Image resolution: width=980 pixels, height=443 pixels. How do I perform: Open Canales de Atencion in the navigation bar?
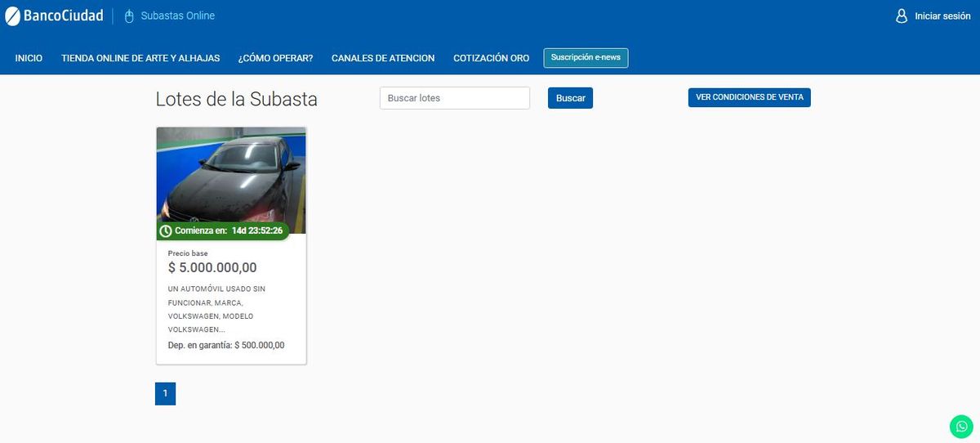click(x=383, y=58)
